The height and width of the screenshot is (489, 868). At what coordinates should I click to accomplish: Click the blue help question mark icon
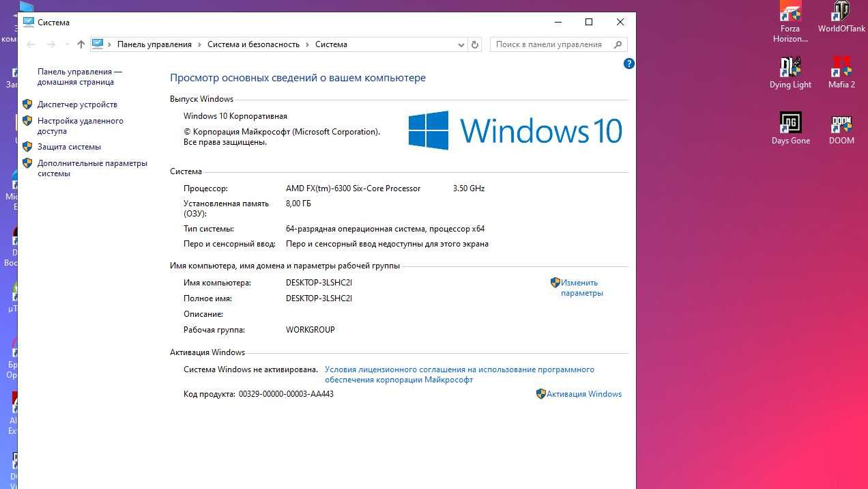(x=628, y=64)
